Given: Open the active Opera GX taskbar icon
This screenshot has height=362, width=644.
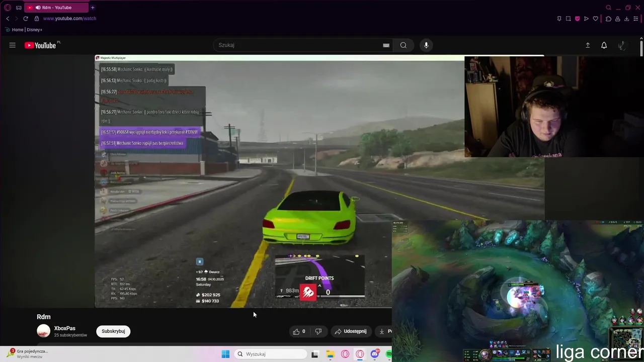Looking at the screenshot, I should tap(360, 354).
